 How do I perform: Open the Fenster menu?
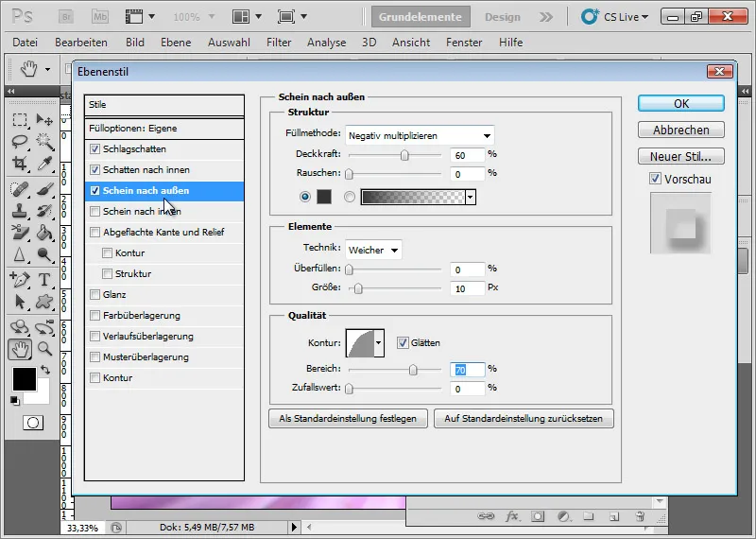(x=464, y=43)
